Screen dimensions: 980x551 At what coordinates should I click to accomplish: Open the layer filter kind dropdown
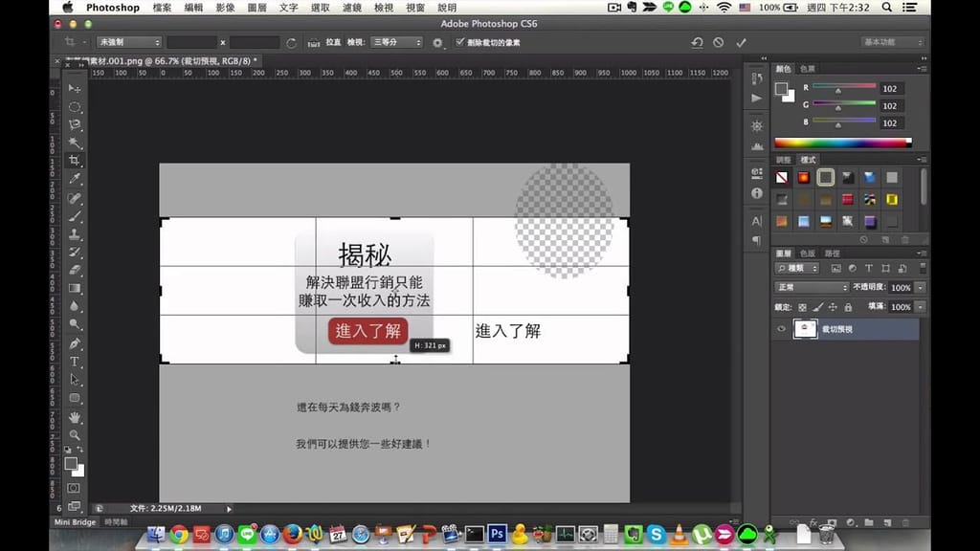[797, 268]
